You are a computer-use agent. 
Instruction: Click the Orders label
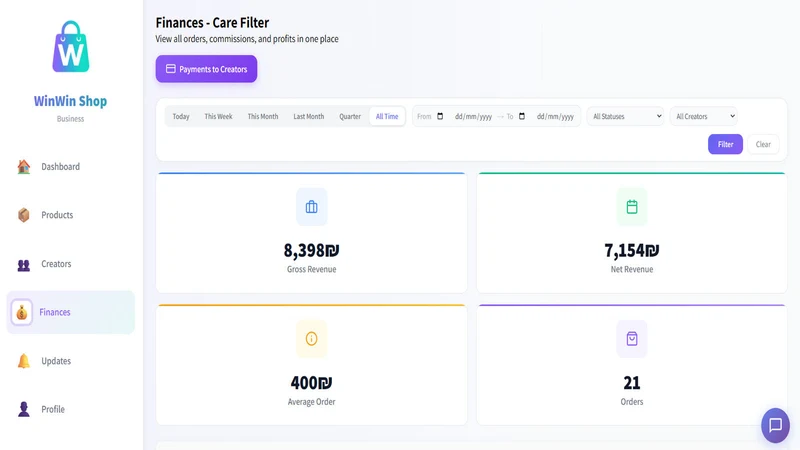coord(632,402)
